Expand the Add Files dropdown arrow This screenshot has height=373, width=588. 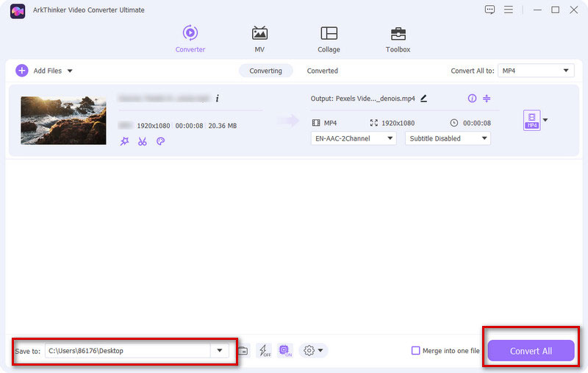[x=70, y=71]
